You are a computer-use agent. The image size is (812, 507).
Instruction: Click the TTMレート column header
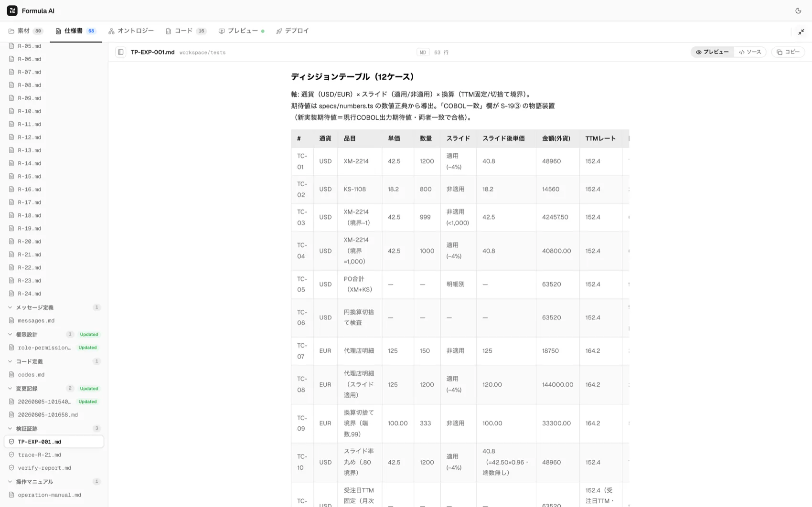pos(600,138)
